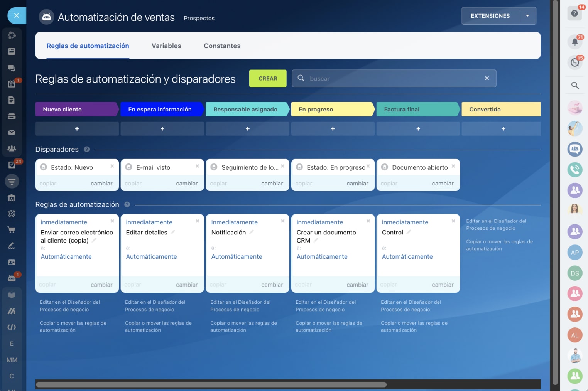Click the green CREAR button

pos(268,78)
